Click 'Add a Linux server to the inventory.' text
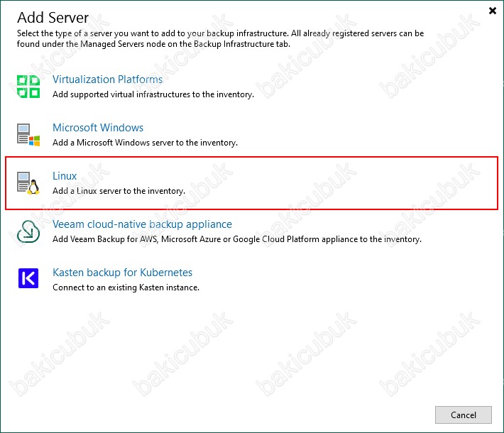The image size is (504, 433). [119, 191]
